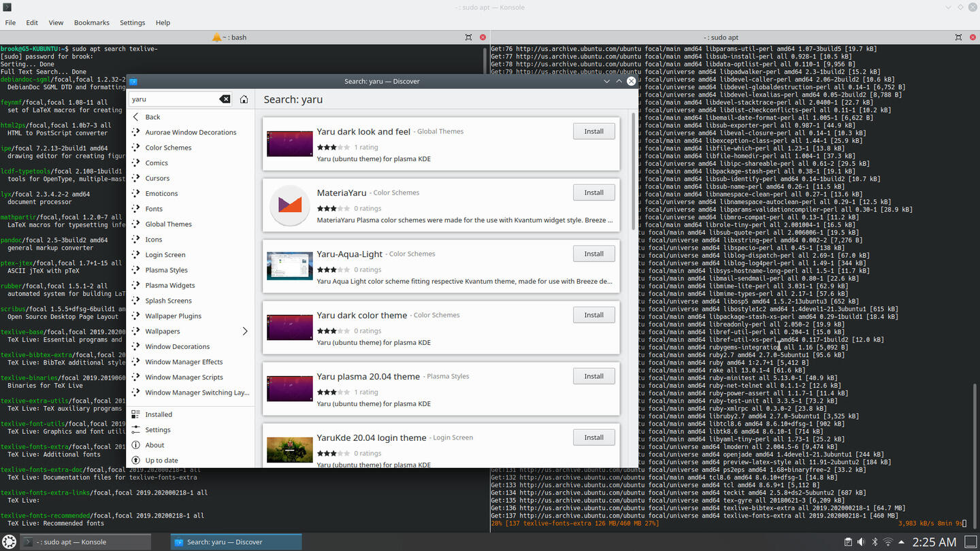The height and width of the screenshot is (551, 980).
Task: Click the home icon next to search field
Action: click(244, 99)
